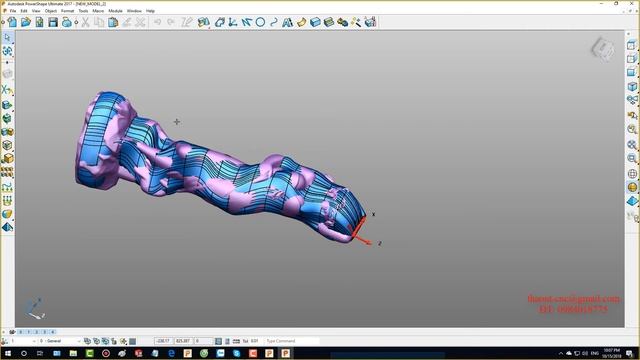
Task: Click the XYZ position icon in the left toolbar
Action: pyautogui.click(x=7, y=89)
